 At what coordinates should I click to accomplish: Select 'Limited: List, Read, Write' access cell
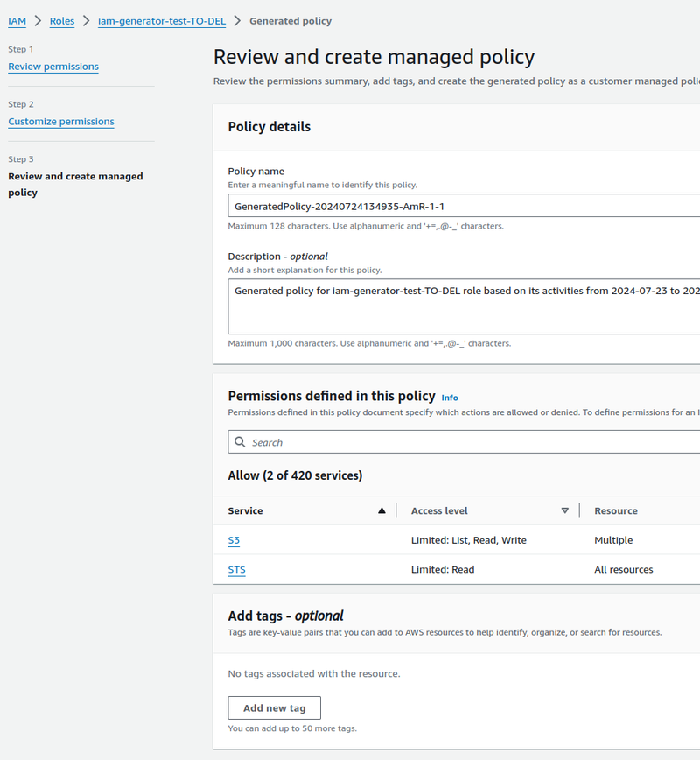pyautogui.click(x=469, y=540)
